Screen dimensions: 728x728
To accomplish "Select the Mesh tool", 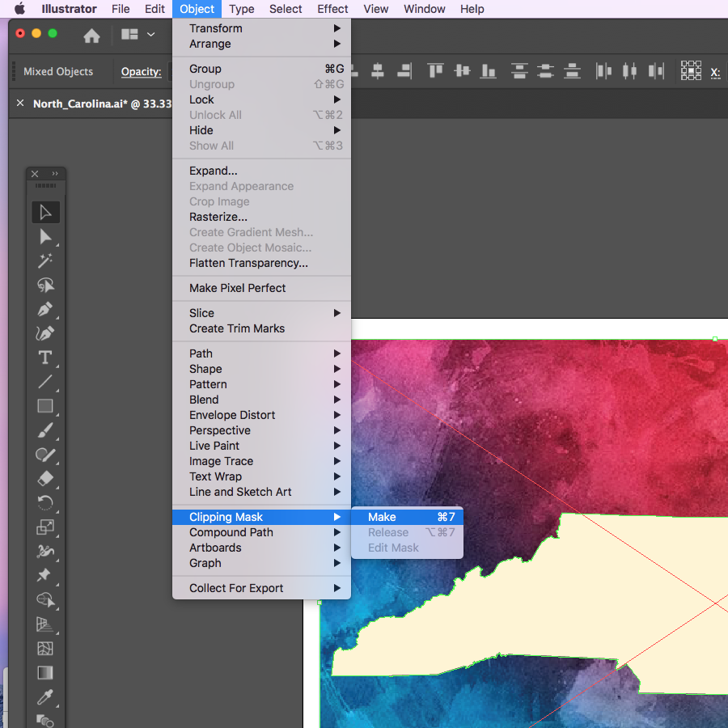I will click(x=45, y=648).
